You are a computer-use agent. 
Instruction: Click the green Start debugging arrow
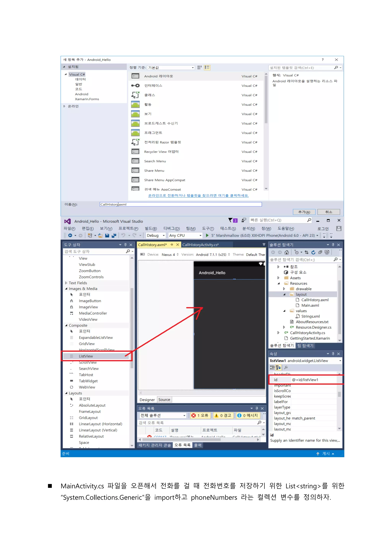point(207,235)
